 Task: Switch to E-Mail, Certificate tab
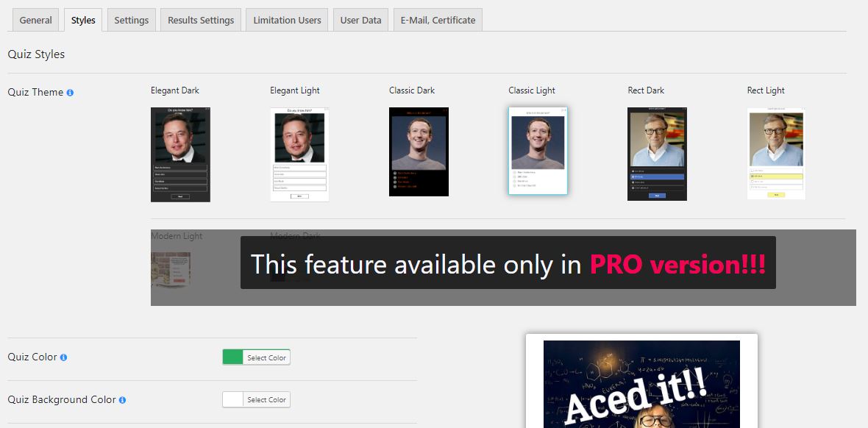(438, 20)
